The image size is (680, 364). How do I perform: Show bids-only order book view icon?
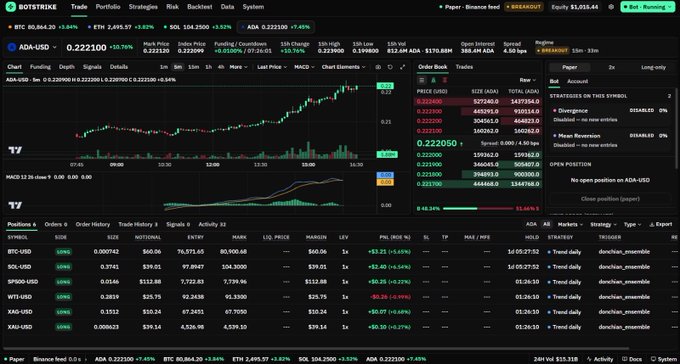[433, 80]
